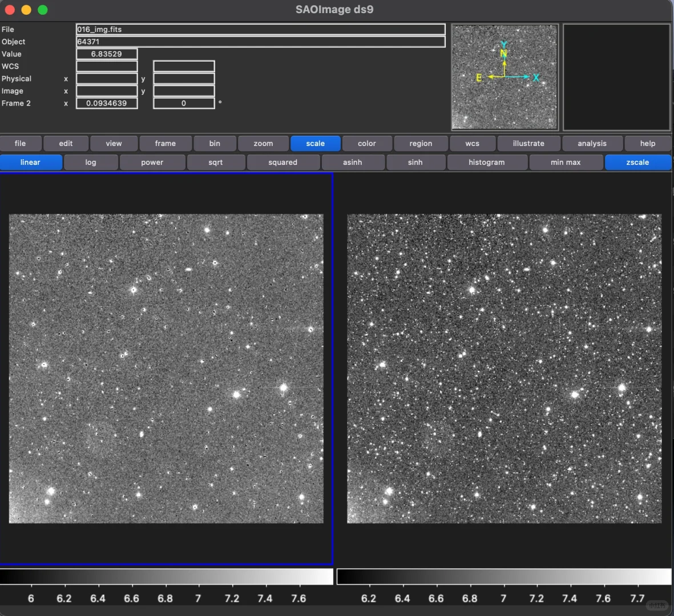Set scale to power

coord(152,163)
